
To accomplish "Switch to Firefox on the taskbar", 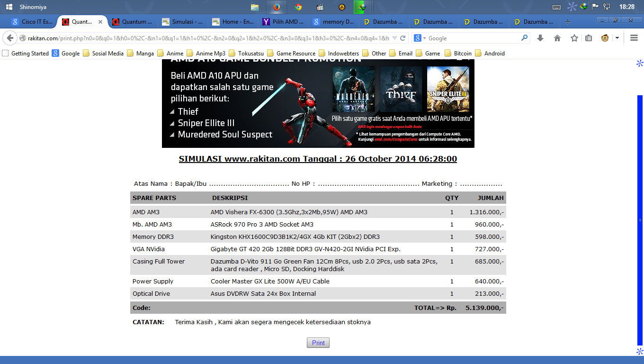I will pyautogui.click(x=277, y=7).
